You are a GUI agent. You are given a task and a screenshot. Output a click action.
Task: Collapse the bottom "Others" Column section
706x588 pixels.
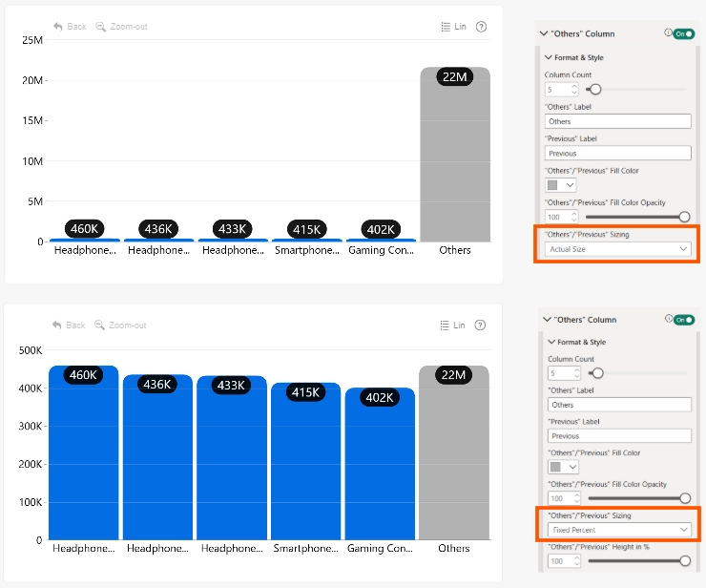[547, 320]
